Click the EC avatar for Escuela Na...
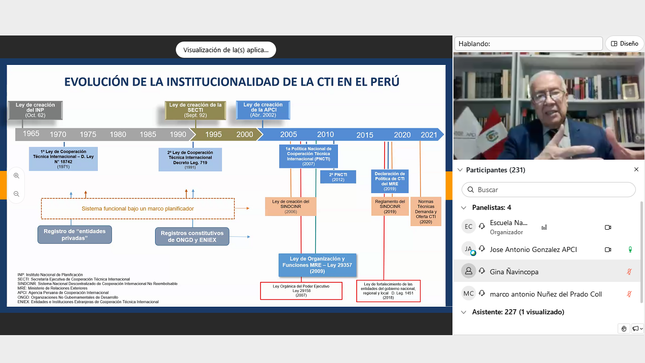This screenshot has width=645, height=363. coord(468,227)
